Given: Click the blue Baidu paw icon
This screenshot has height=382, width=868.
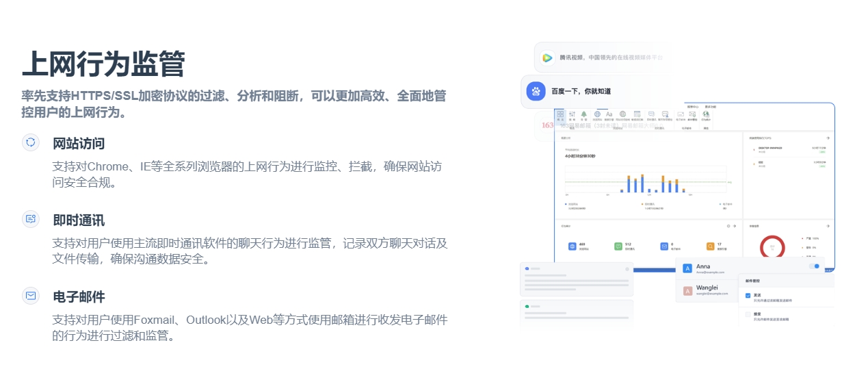Looking at the screenshot, I should click(x=536, y=90).
